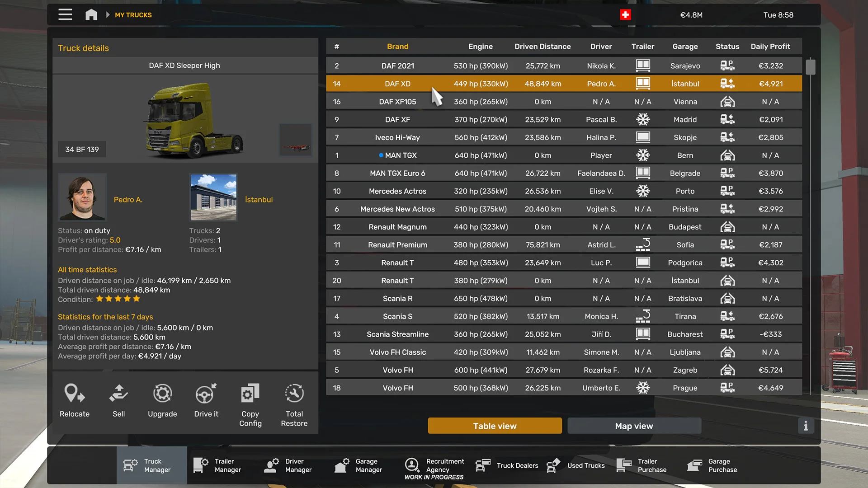Sort trucks by Driven Distance column
Image resolution: width=868 pixels, height=488 pixels.
click(x=542, y=47)
